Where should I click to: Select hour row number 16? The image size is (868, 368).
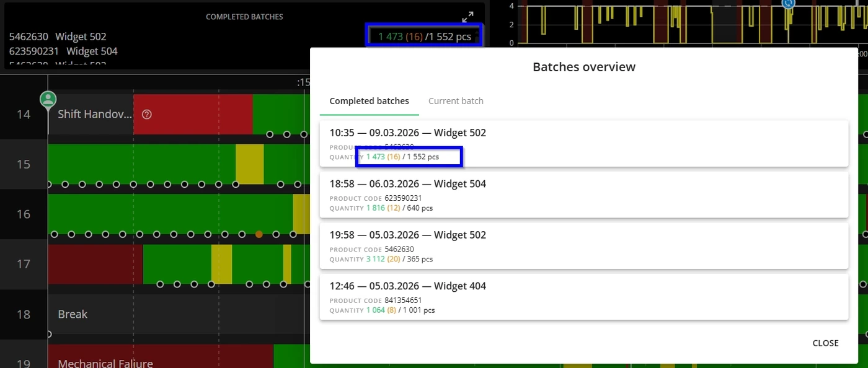click(24, 214)
